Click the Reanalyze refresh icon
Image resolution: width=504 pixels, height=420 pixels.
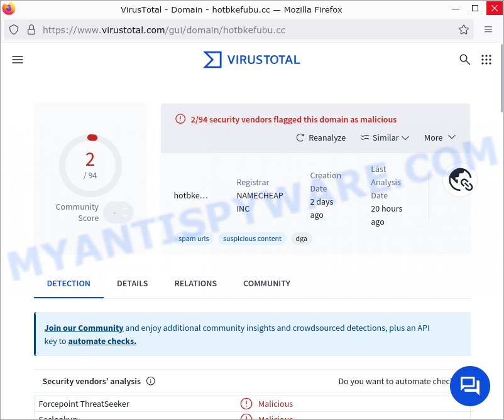click(x=300, y=137)
